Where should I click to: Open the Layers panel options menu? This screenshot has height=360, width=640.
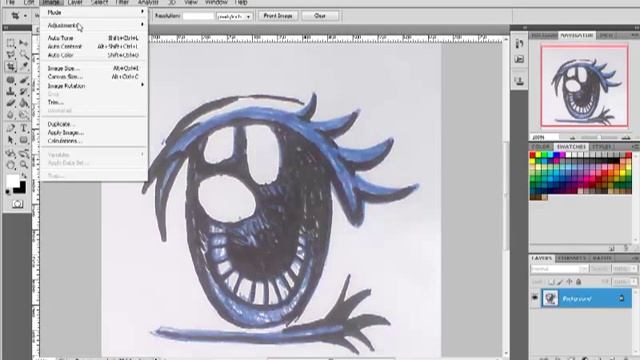pyautogui.click(x=635, y=258)
